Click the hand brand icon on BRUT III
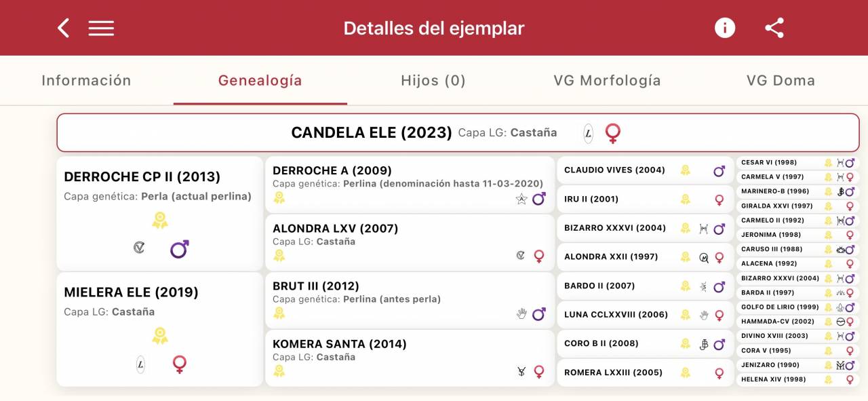This screenshot has height=401, width=868. 521,313
